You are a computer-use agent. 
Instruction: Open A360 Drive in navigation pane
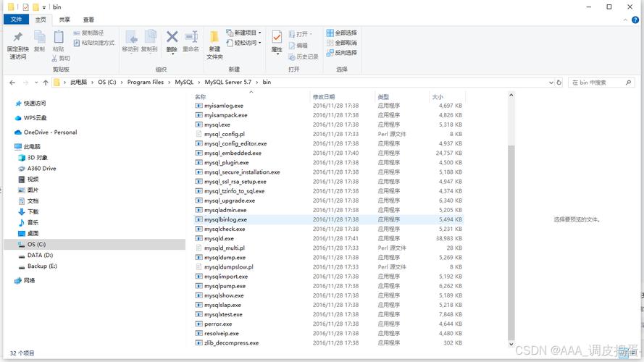pyautogui.click(x=37, y=168)
